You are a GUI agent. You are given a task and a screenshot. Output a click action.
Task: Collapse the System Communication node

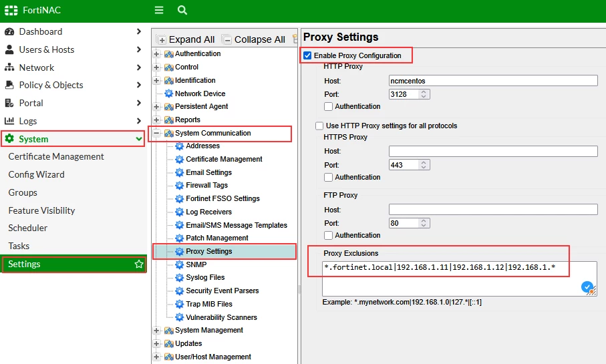click(156, 133)
